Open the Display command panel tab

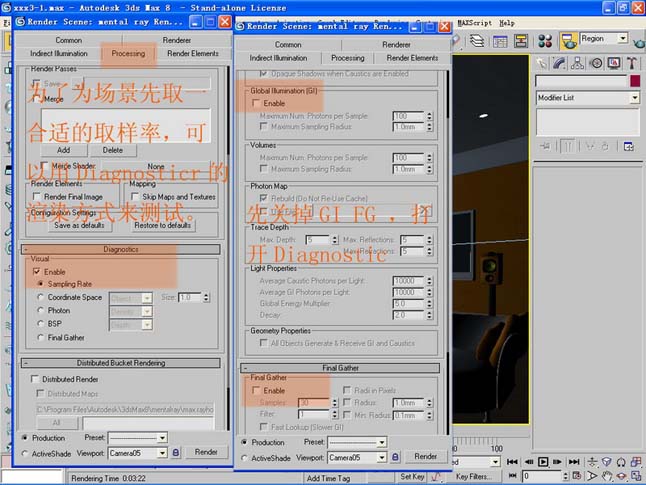614,63
